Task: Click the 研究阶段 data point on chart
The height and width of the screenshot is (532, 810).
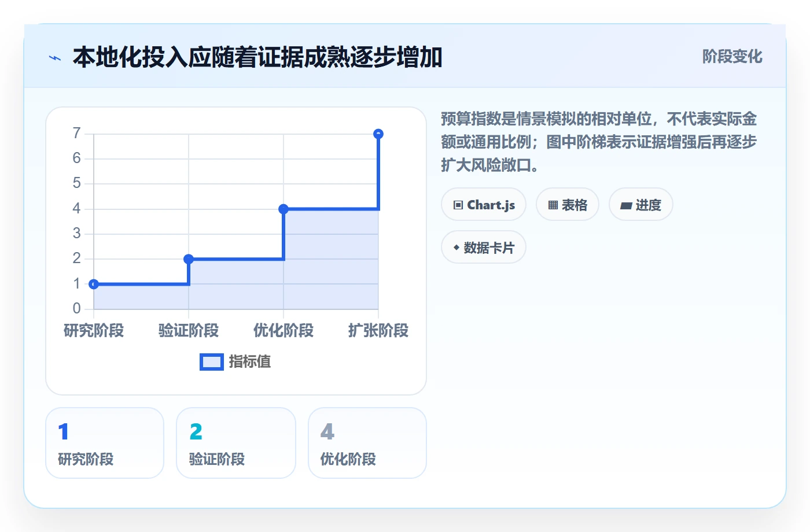Action: point(94,284)
